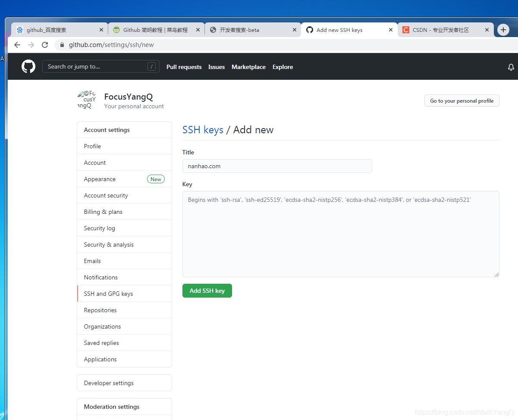Click the Key textarea resize handle
The width and height of the screenshot is (518, 420).
(496, 274)
